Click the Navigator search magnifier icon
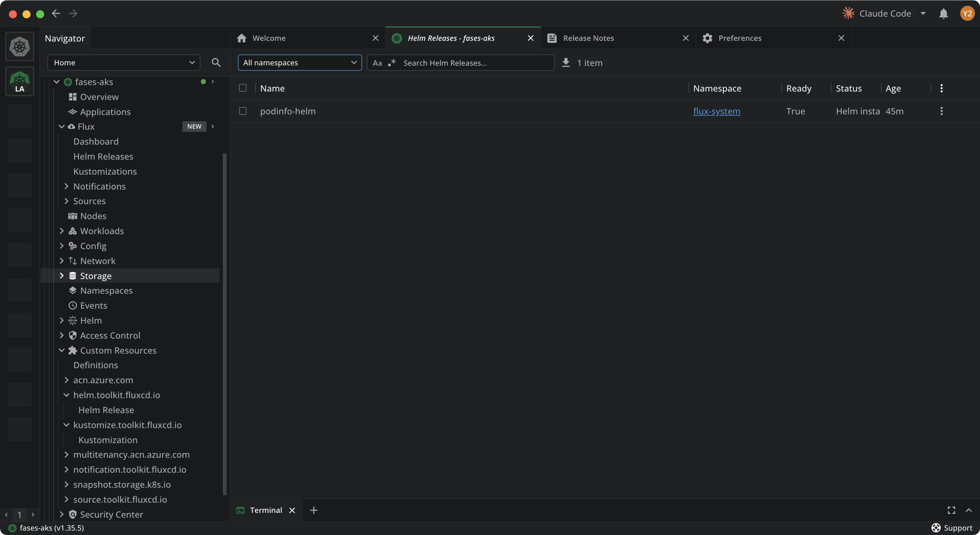The width and height of the screenshot is (980, 535). point(216,62)
